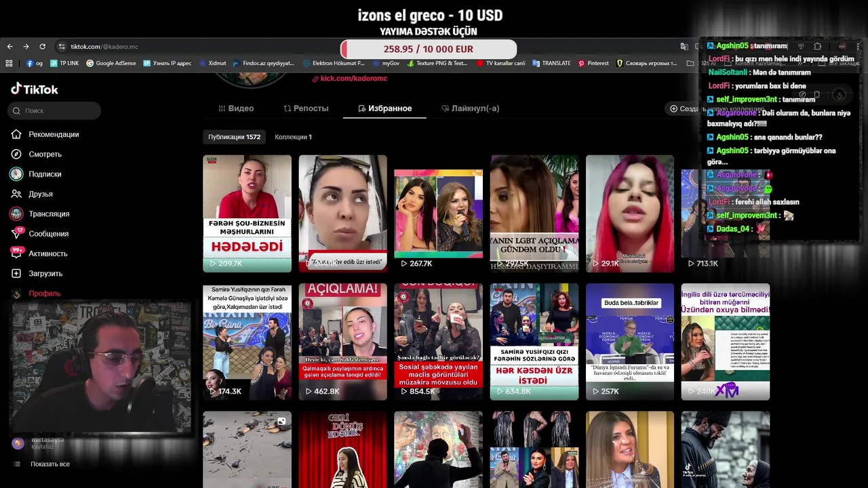Open the Facebook og bookmark

point(35,63)
